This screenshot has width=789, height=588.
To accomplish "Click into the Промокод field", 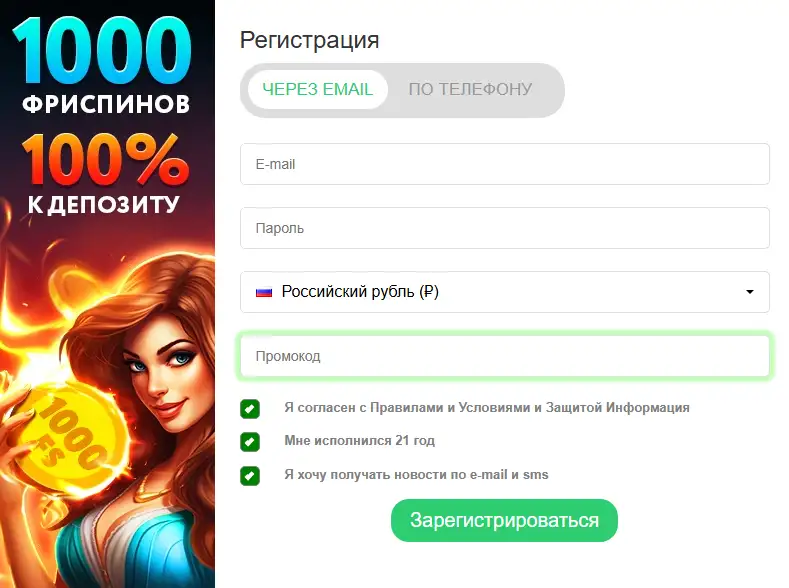I will 505,356.
